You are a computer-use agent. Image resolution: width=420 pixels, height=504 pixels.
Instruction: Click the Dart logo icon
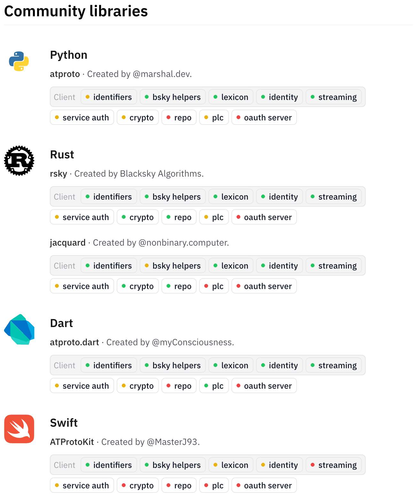pyautogui.click(x=19, y=329)
